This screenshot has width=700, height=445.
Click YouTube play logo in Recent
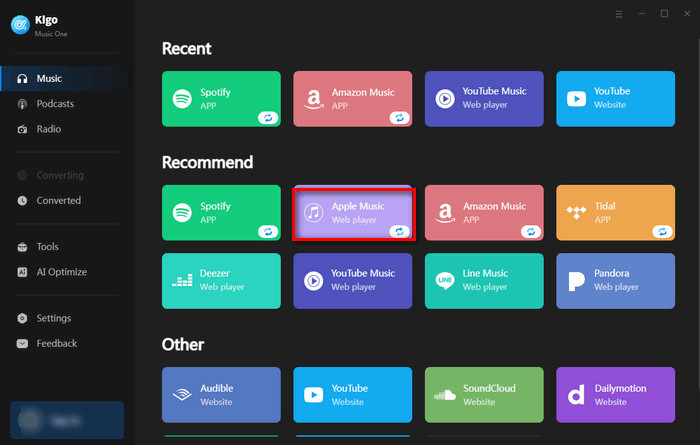576,99
